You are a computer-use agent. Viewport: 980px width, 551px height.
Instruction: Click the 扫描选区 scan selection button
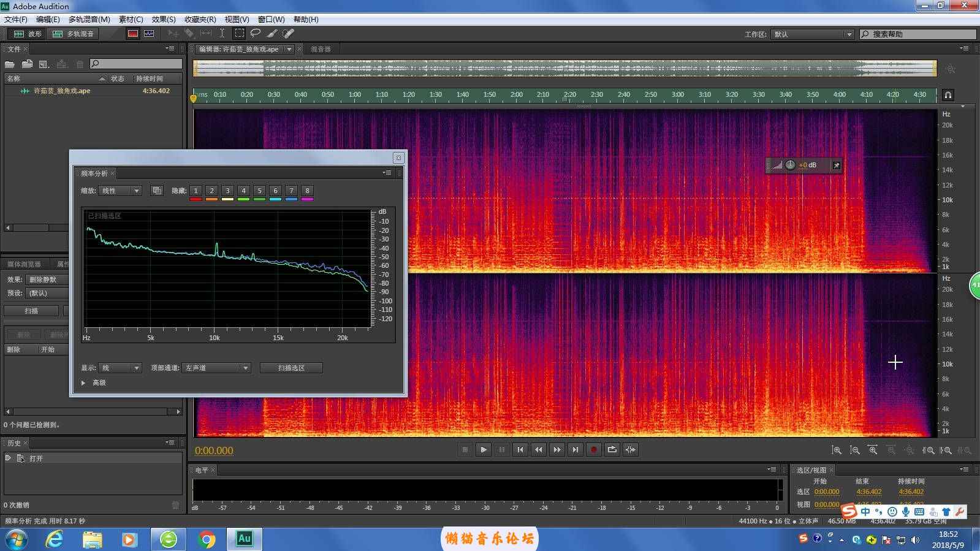click(x=291, y=368)
